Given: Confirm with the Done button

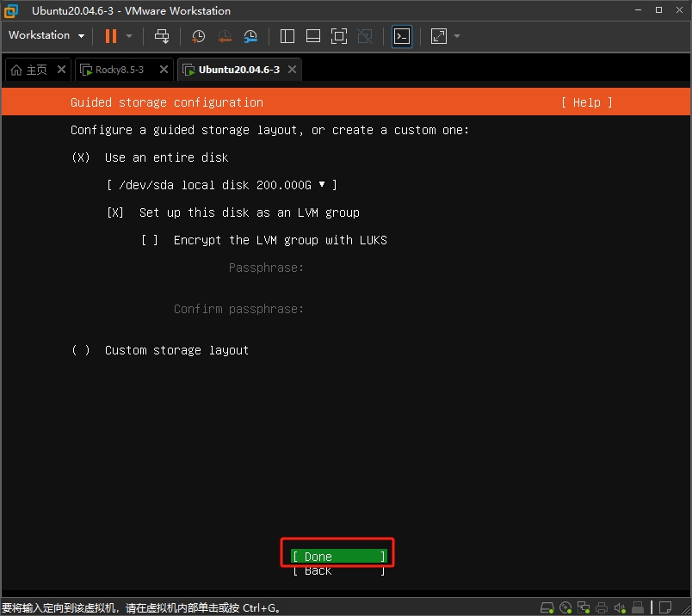Looking at the screenshot, I should pyautogui.click(x=339, y=557).
